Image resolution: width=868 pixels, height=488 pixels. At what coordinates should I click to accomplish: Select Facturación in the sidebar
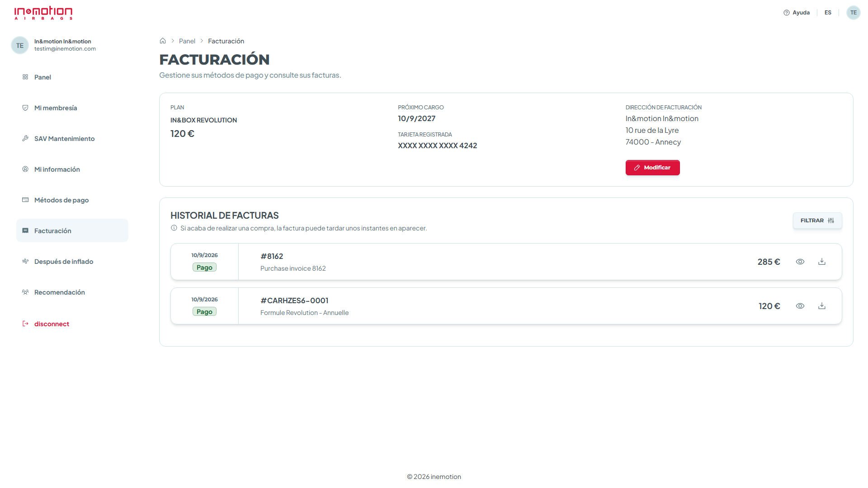72,231
